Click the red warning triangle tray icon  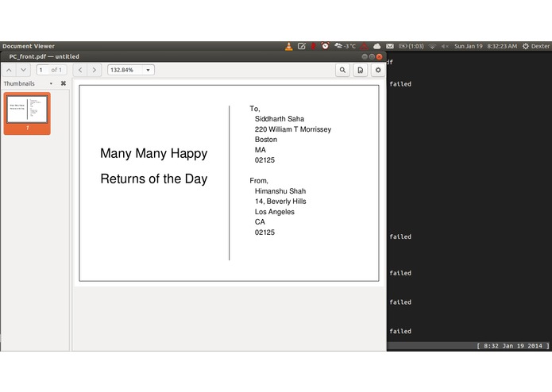(x=365, y=46)
